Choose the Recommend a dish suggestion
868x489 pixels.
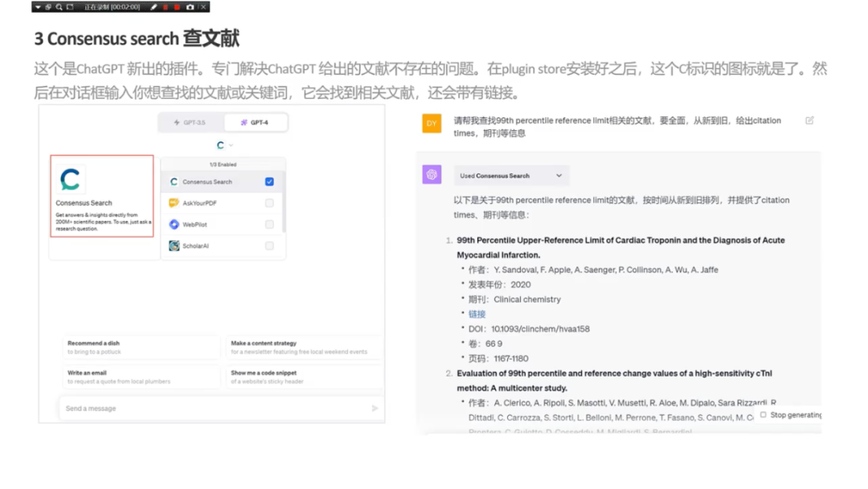point(141,348)
